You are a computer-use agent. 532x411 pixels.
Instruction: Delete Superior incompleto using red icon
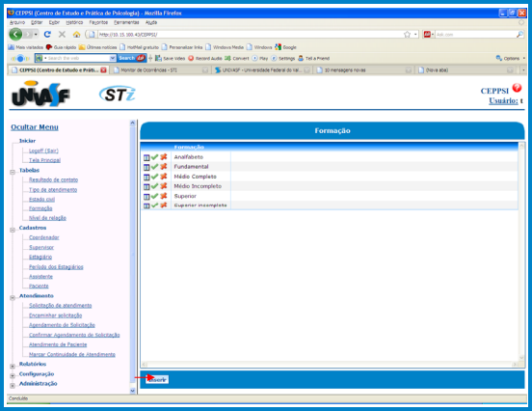(x=164, y=205)
